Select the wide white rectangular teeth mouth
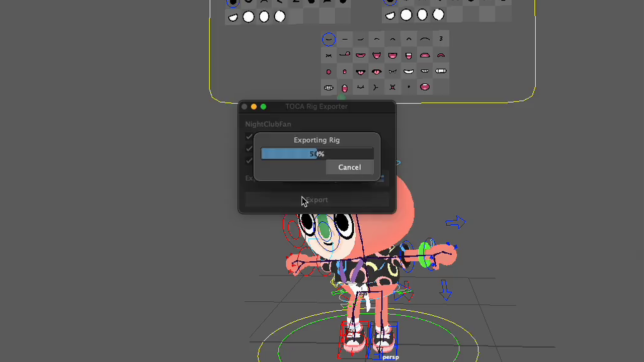644x362 pixels. (441, 71)
